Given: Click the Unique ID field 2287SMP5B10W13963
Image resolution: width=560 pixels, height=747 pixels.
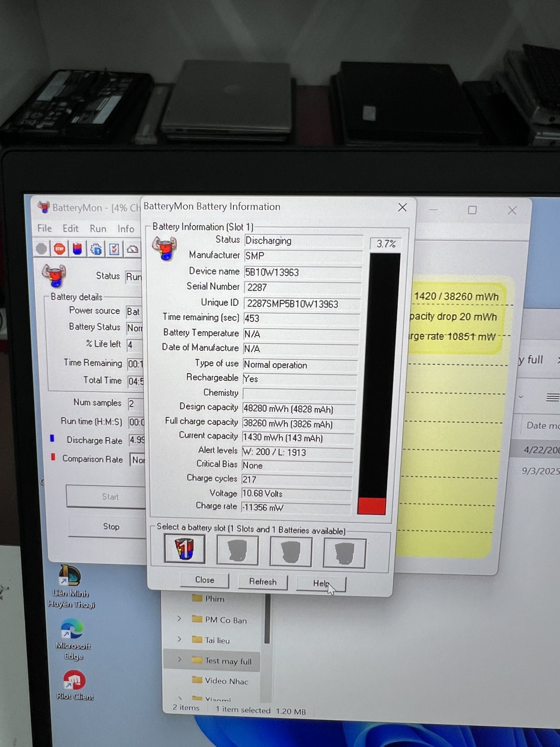Looking at the screenshot, I should (302, 303).
